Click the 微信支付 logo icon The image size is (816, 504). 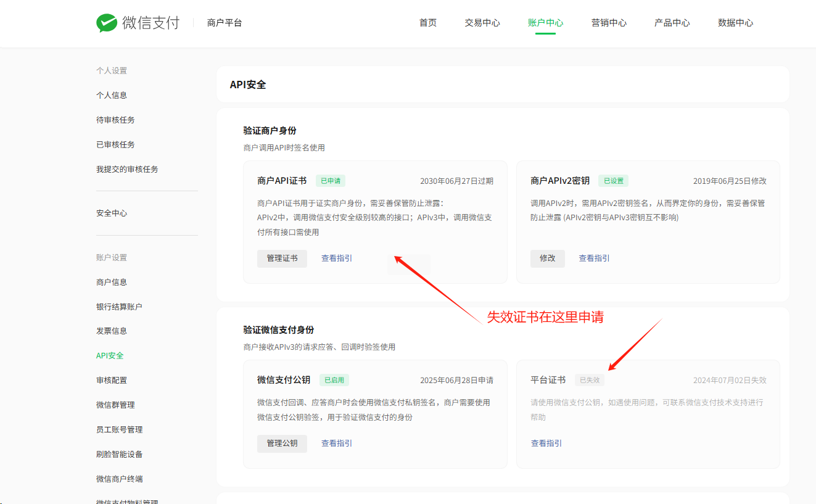107,23
